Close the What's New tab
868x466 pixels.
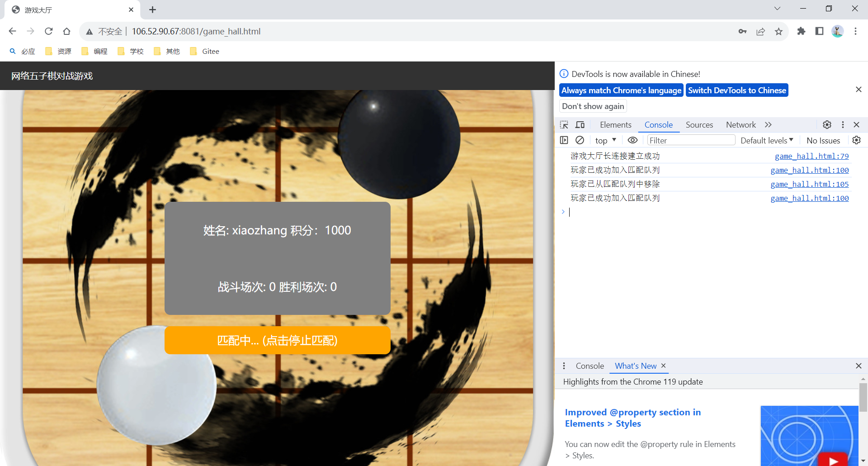click(x=663, y=366)
